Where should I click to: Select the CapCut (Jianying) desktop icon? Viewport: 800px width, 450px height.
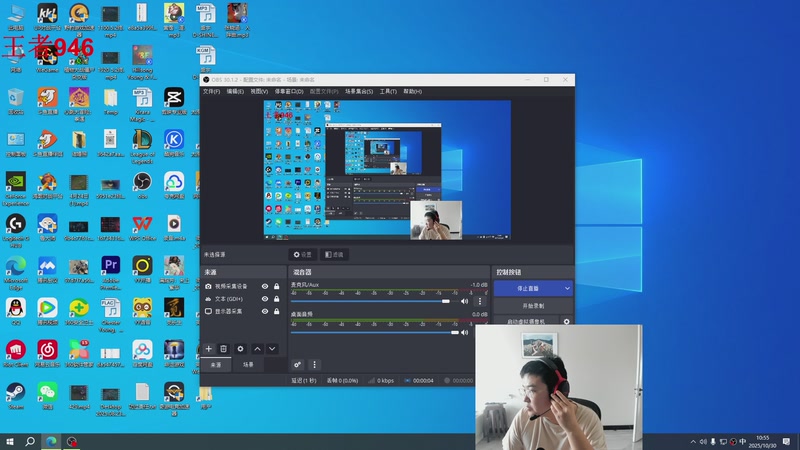tap(174, 101)
